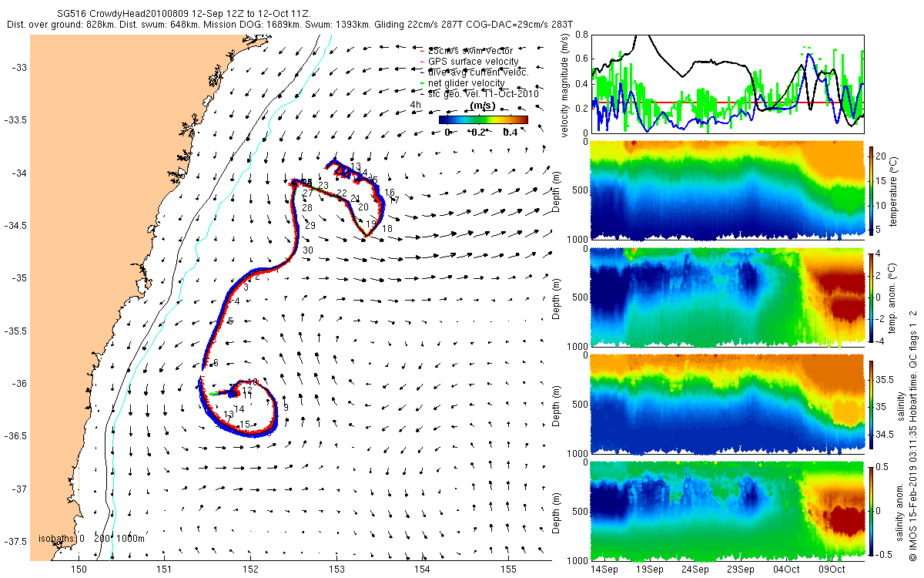The image size is (924, 578).
Task: Click the '0.8' tick on velocity magnitude axis
Action: pos(581,35)
